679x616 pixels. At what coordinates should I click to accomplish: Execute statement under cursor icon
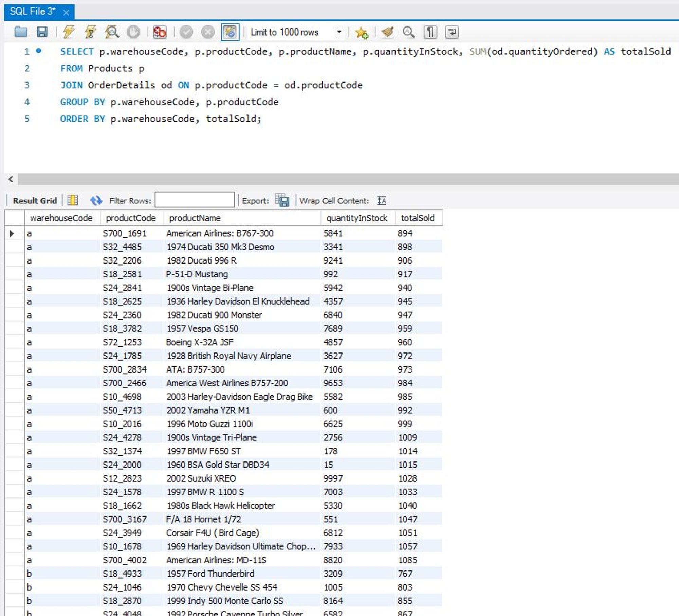click(90, 32)
